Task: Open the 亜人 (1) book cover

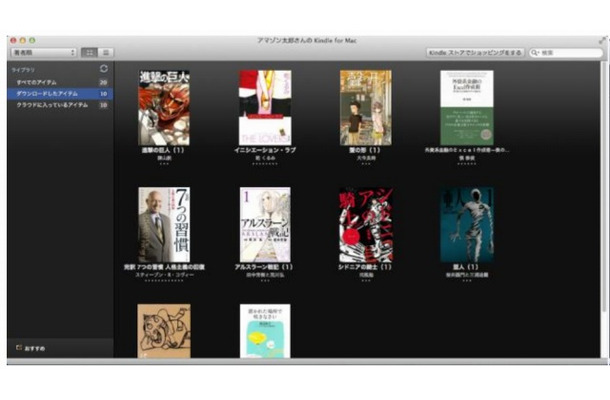Action: pyautogui.click(x=467, y=225)
